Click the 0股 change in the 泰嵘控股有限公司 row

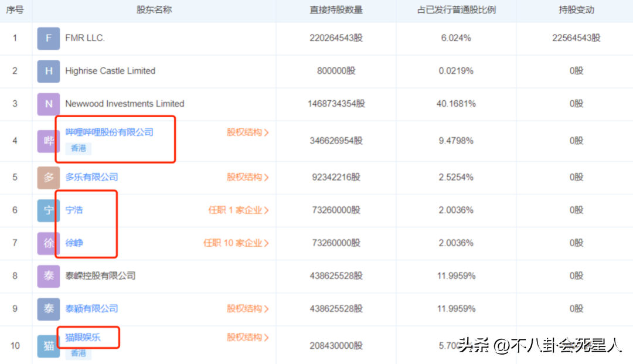(x=577, y=276)
